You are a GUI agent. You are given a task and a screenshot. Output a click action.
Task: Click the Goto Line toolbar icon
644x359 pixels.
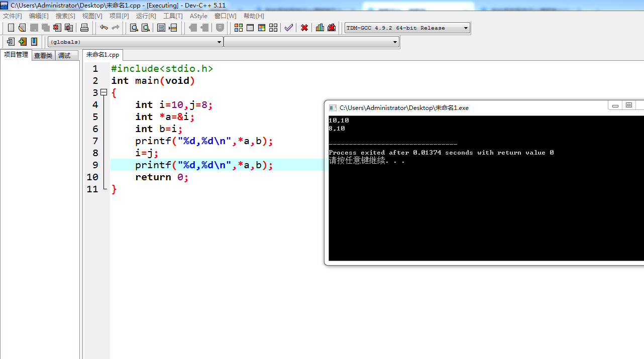173,28
